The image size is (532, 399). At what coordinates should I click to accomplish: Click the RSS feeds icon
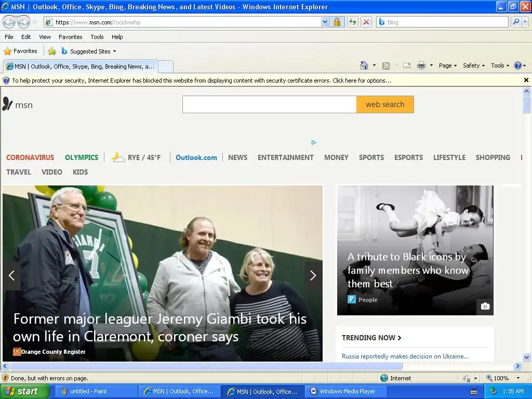point(386,66)
